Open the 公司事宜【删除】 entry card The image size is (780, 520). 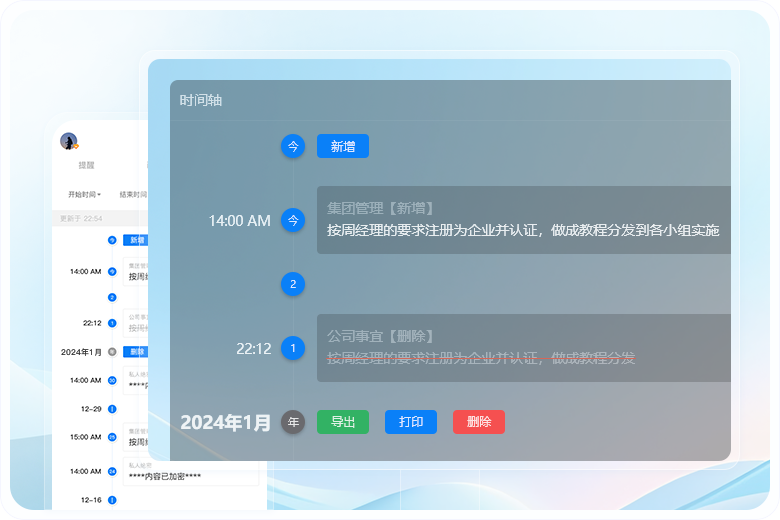coord(524,348)
